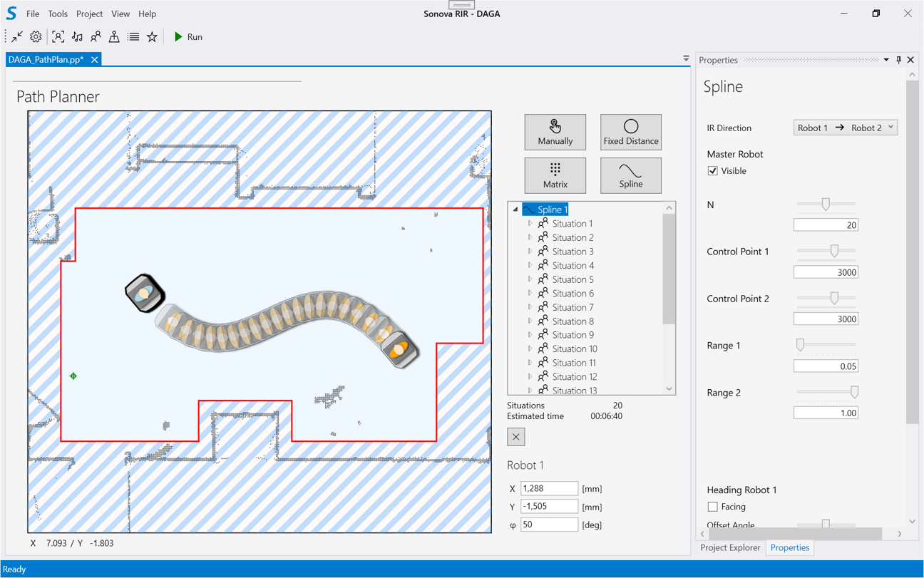Image resolution: width=924 pixels, height=578 pixels.
Task: Close the DAGA_PathPlan.pp tab
Action: [94, 60]
